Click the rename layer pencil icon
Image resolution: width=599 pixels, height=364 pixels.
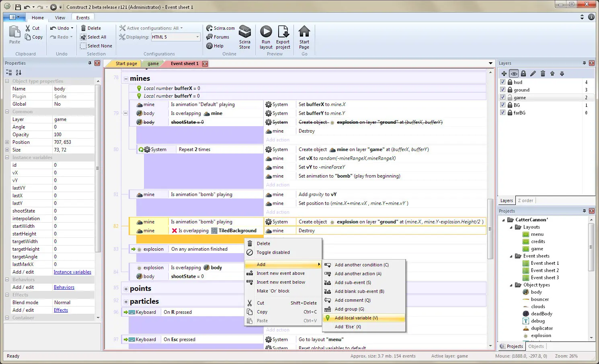533,74
